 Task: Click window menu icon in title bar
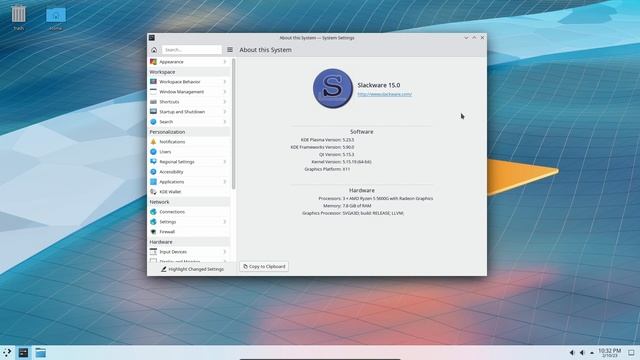click(x=152, y=38)
